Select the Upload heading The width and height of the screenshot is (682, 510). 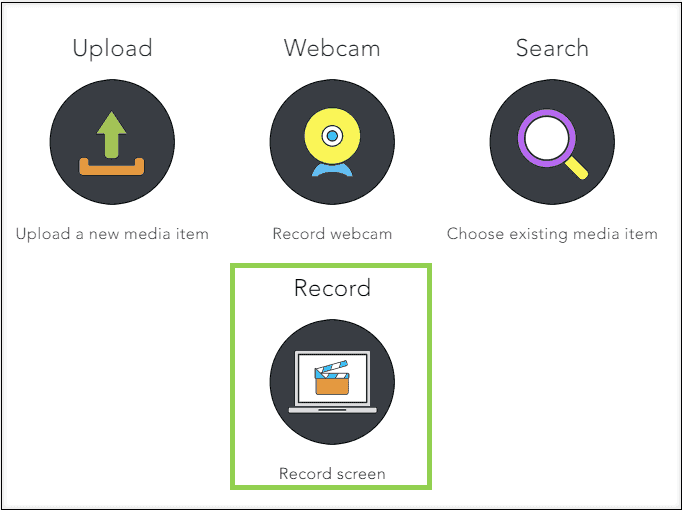click(x=112, y=48)
